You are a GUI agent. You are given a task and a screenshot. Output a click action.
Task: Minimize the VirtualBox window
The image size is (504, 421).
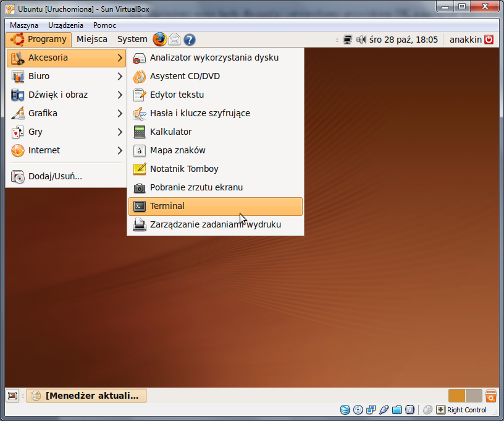click(445, 6)
